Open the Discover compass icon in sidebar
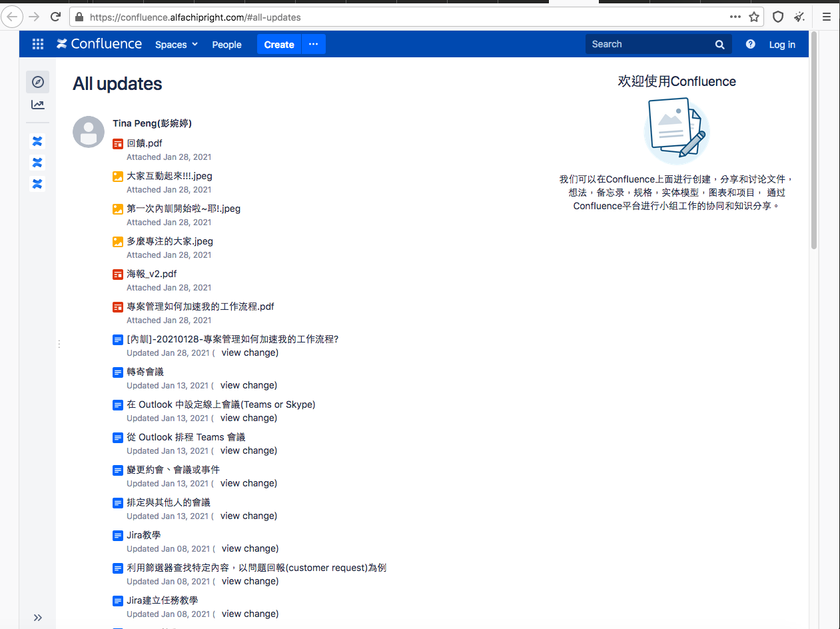The width and height of the screenshot is (840, 629). [x=38, y=82]
